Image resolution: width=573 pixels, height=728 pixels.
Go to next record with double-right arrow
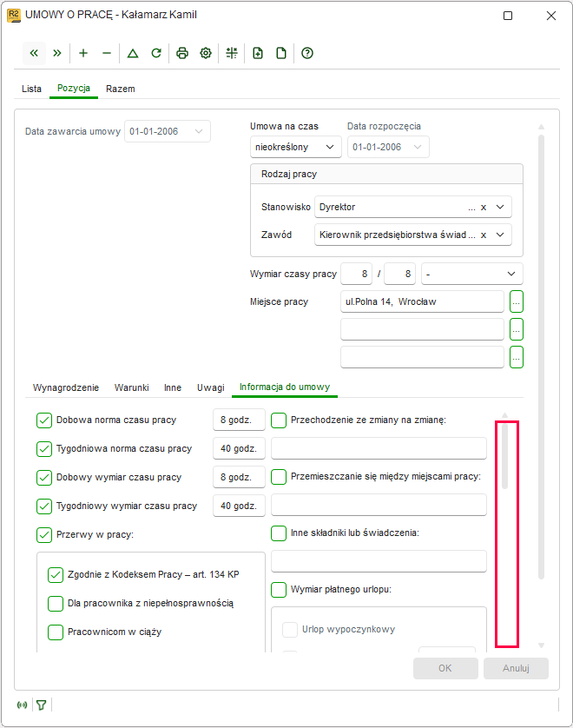57,53
